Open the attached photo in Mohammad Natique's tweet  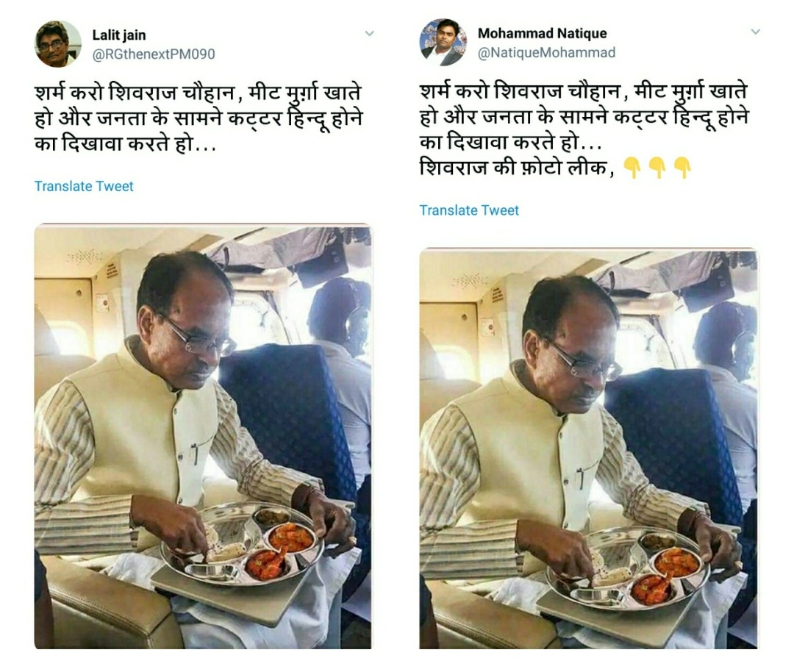tap(588, 448)
